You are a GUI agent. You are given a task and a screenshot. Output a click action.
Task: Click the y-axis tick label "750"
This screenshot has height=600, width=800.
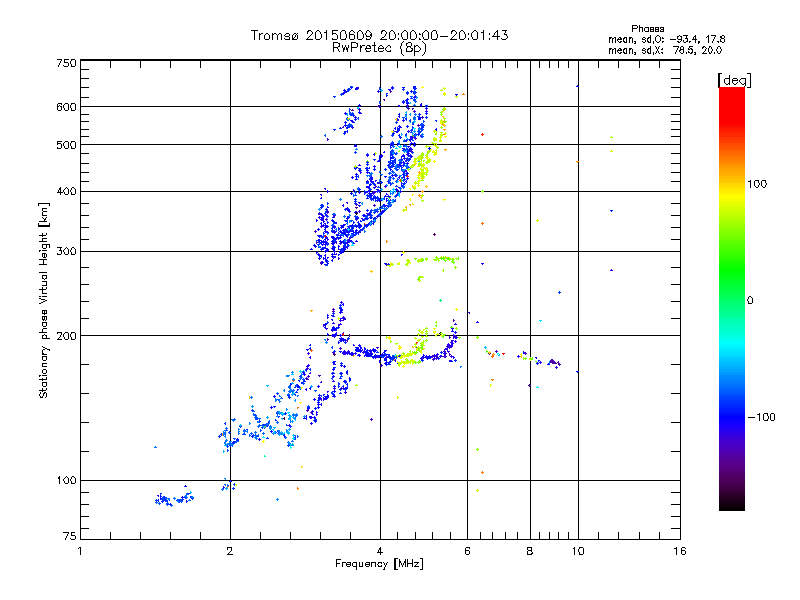click(66, 63)
